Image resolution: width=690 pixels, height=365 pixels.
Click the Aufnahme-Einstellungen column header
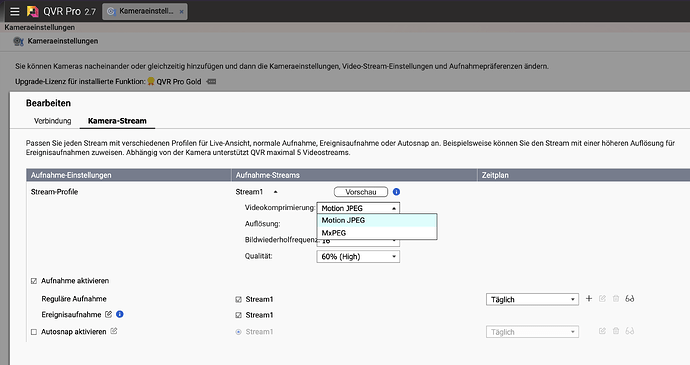tap(128, 175)
